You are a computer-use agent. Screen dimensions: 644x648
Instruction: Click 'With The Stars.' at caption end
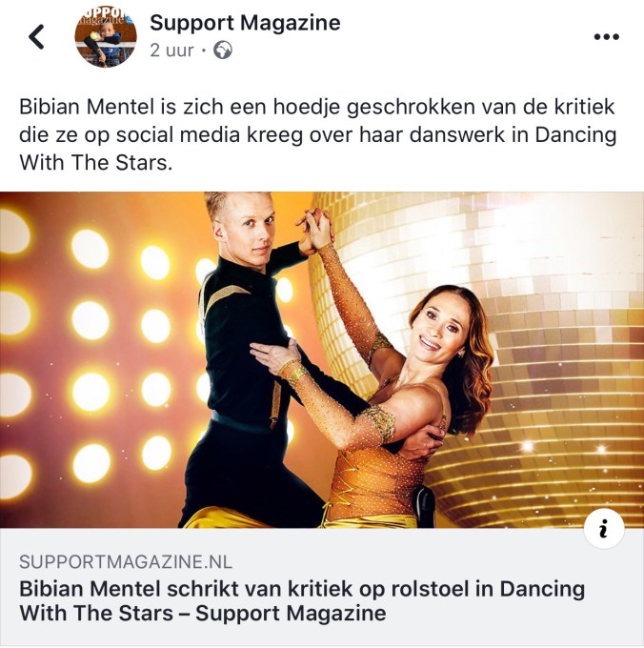click(95, 162)
